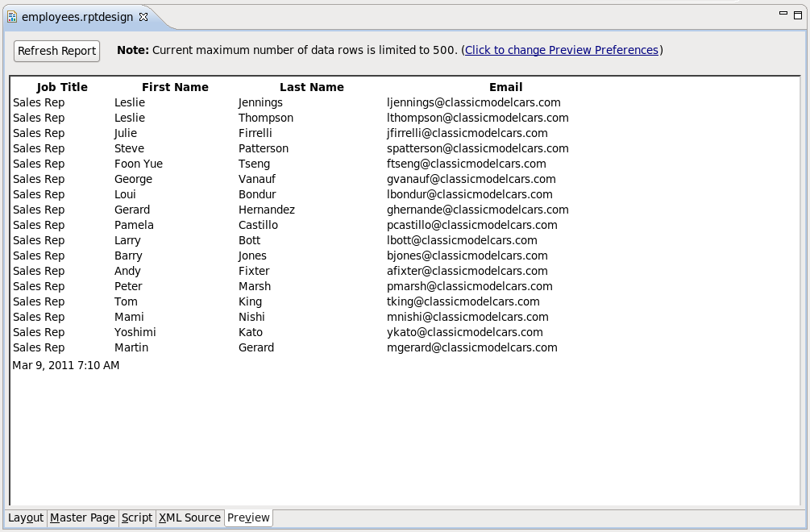Select the Preview tab
810x532 pixels.
pyautogui.click(x=248, y=517)
